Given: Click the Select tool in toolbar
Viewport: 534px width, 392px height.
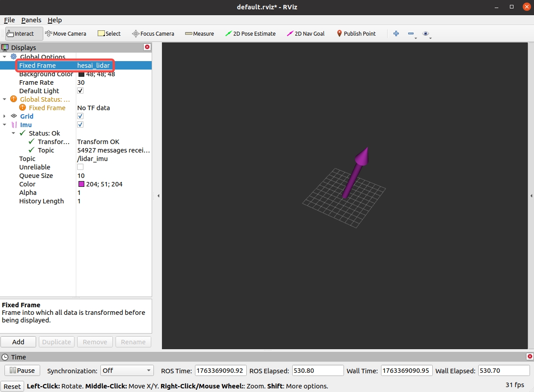Looking at the screenshot, I should [109, 33].
